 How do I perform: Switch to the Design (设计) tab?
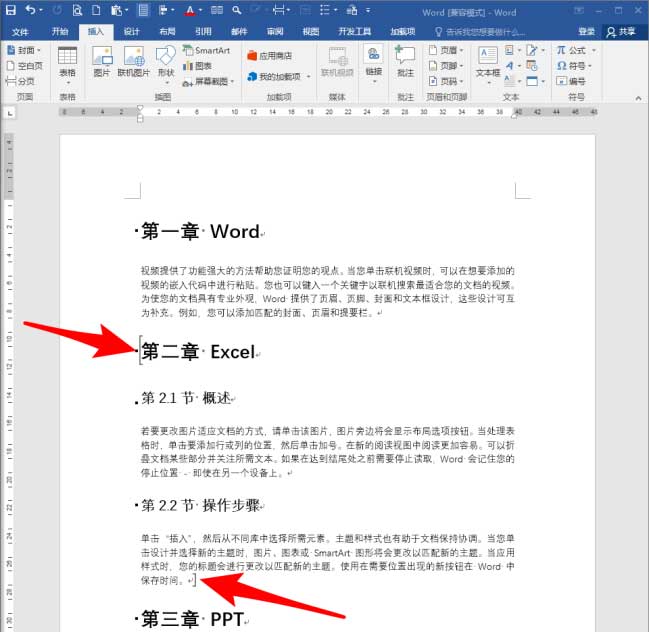coord(132,31)
